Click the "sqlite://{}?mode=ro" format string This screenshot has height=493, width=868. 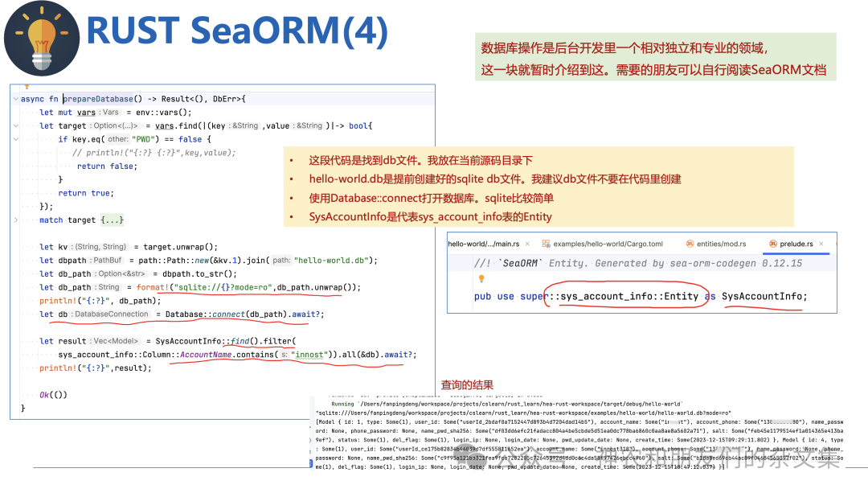223,287
